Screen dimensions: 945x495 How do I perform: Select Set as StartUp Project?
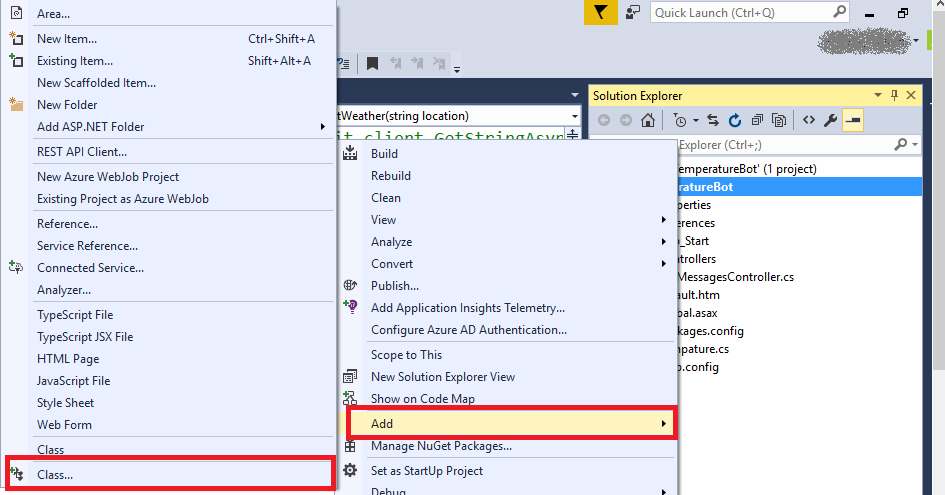[426, 470]
